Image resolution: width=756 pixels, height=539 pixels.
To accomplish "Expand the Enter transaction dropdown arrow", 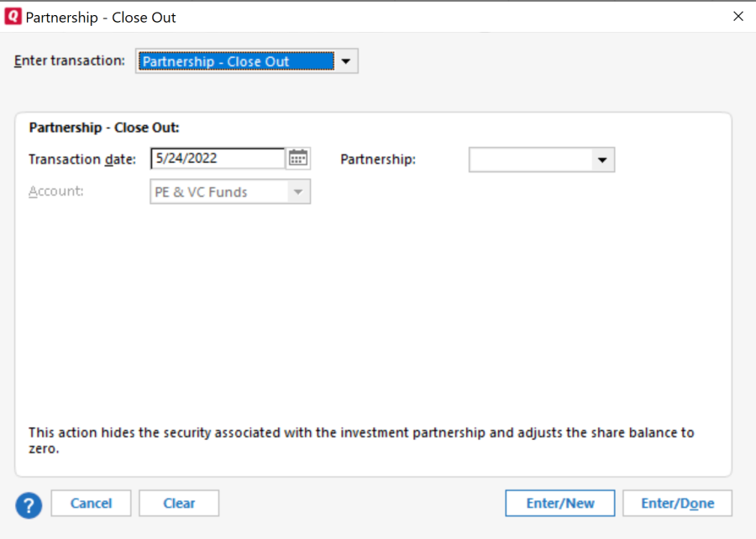I will tap(346, 61).
